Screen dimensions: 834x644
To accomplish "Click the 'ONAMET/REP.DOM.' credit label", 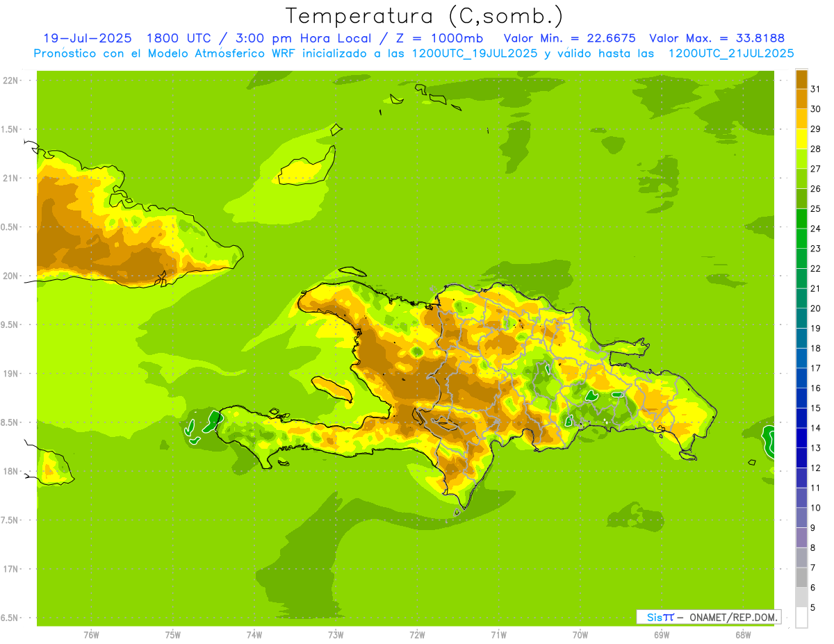I will [x=733, y=617].
